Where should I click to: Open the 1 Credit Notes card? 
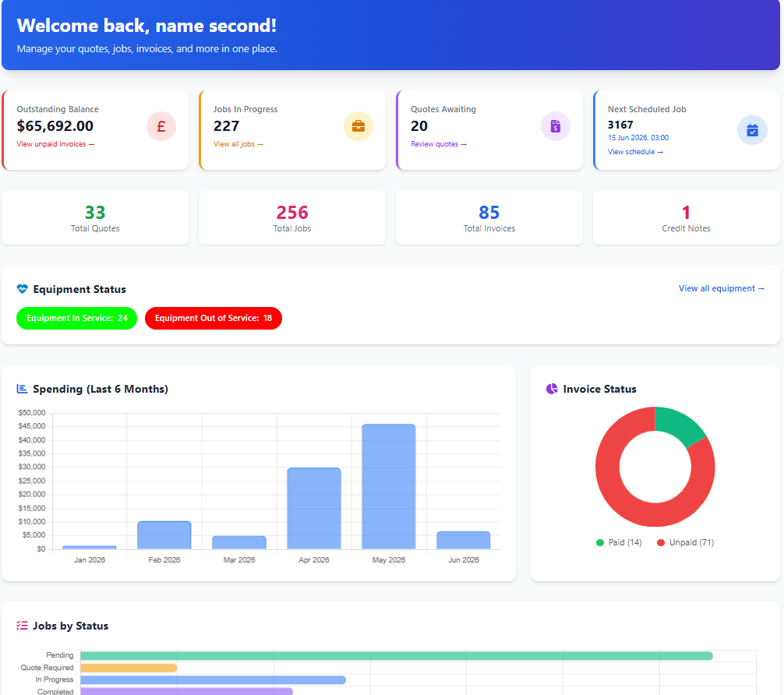tap(686, 217)
